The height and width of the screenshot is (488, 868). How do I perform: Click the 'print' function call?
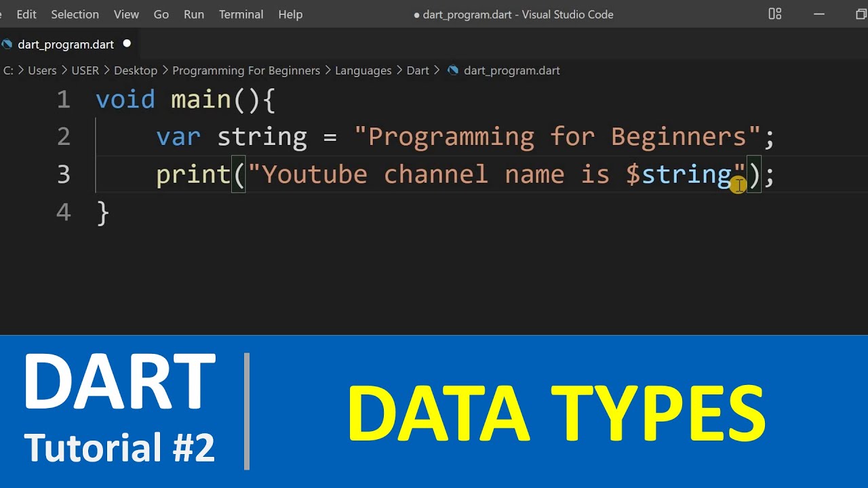(x=194, y=175)
